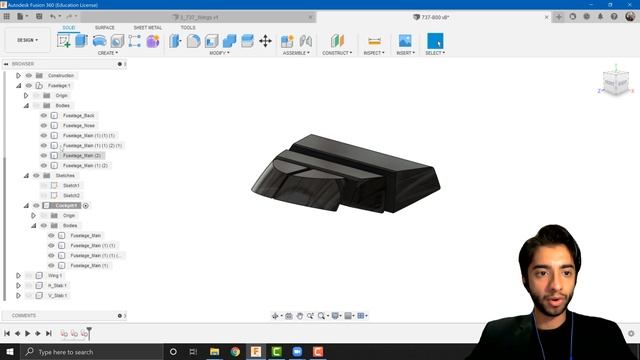Click the Insert image icon
Screen dimensions: 640x360
tap(405, 41)
